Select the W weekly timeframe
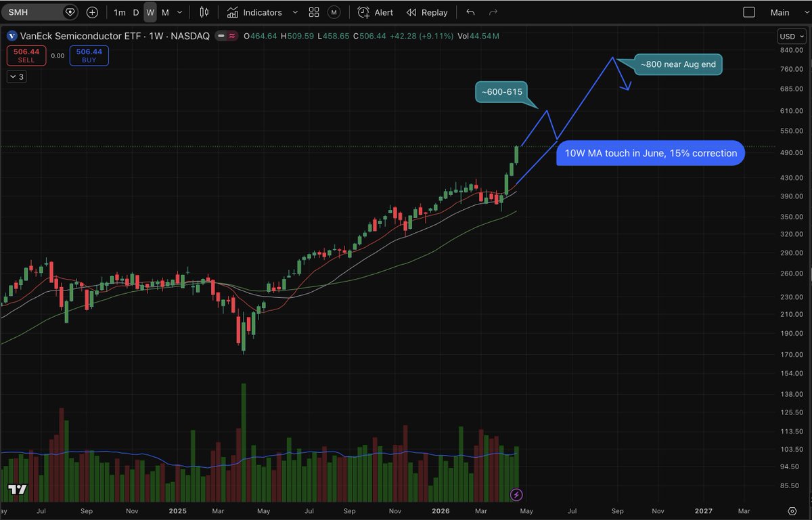The image size is (812, 520). point(150,12)
